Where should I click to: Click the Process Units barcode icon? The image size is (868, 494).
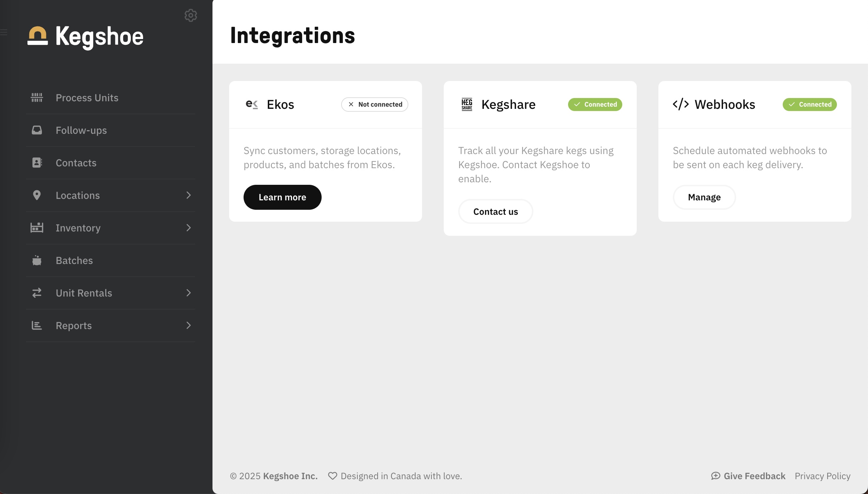point(37,98)
